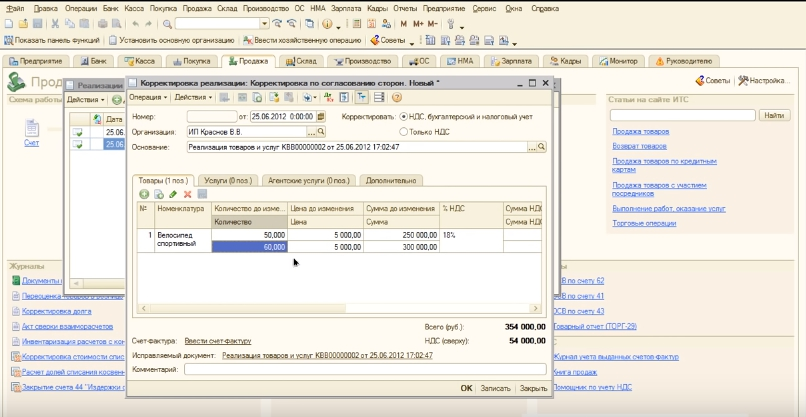The height and width of the screenshot is (417, 806).
Task: Open calendar picker next to date field
Action: click(x=319, y=117)
